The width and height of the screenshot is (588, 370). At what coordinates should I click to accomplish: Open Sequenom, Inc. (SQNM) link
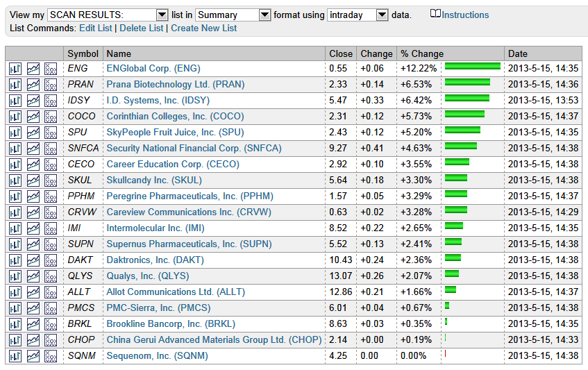(x=157, y=355)
